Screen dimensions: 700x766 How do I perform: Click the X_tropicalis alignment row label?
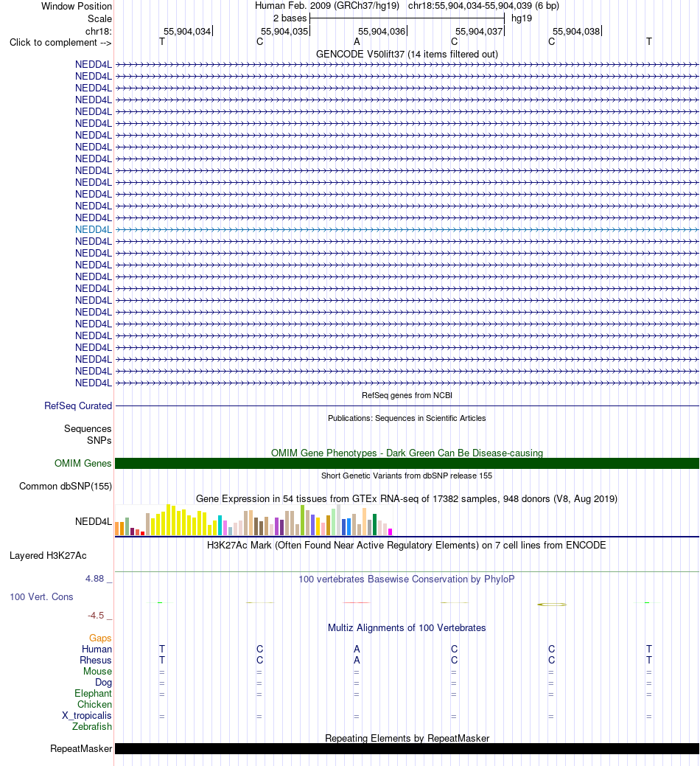point(87,716)
